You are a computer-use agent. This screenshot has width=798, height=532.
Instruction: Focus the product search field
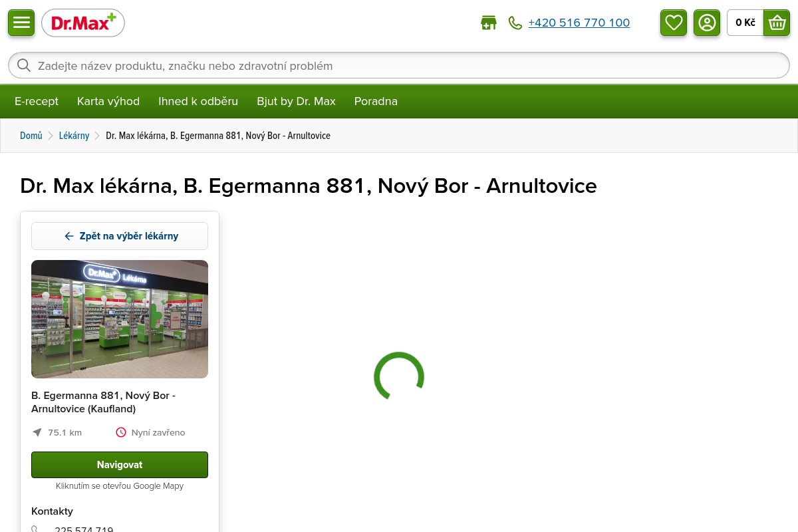coord(399,65)
